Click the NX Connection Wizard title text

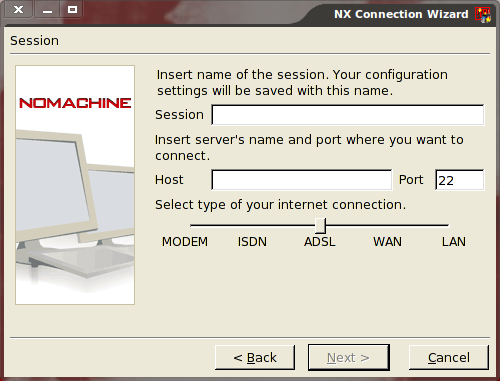pyautogui.click(x=401, y=14)
